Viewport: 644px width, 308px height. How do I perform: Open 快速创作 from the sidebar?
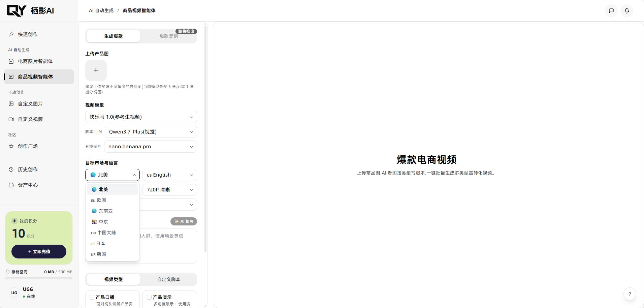[x=39, y=34]
